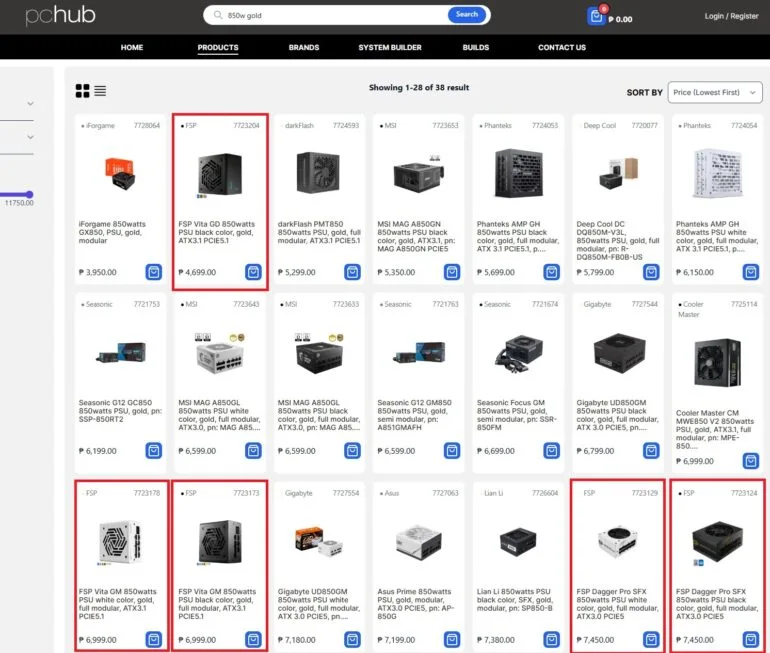Expand the second sidebar filter chevron
This screenshot has height=653, width=770.
pos(30,137)
